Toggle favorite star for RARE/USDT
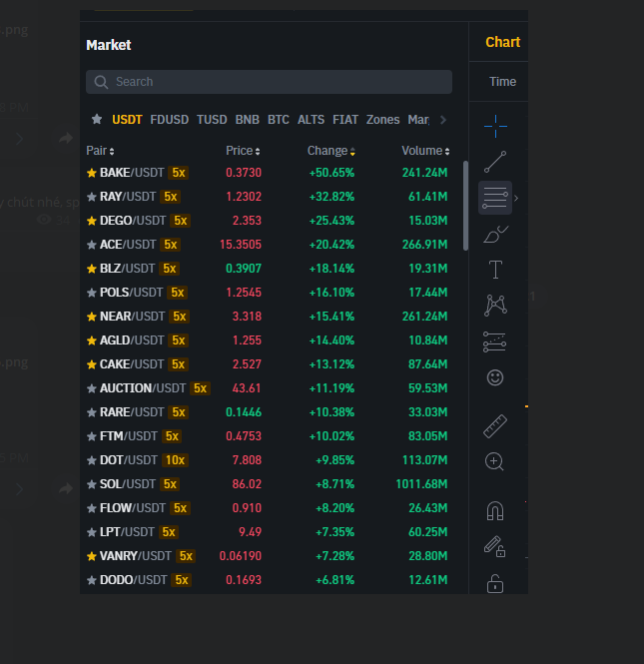This screenshot has height=664, width=644. click(92, 412)
